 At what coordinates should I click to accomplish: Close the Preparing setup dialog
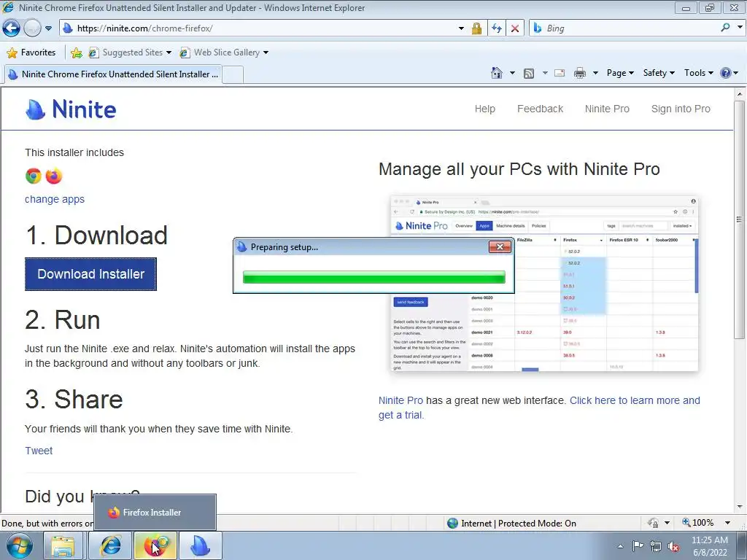click(500, 246)
